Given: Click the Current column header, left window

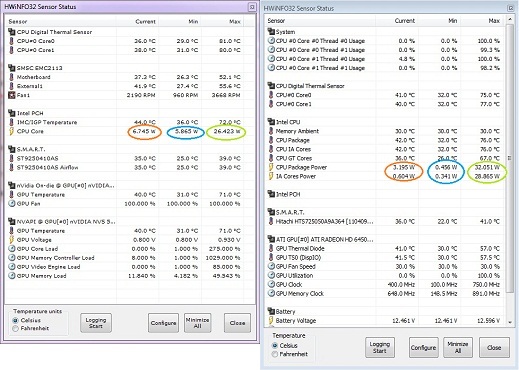Looking at the screenshot, I should (137, 22).
